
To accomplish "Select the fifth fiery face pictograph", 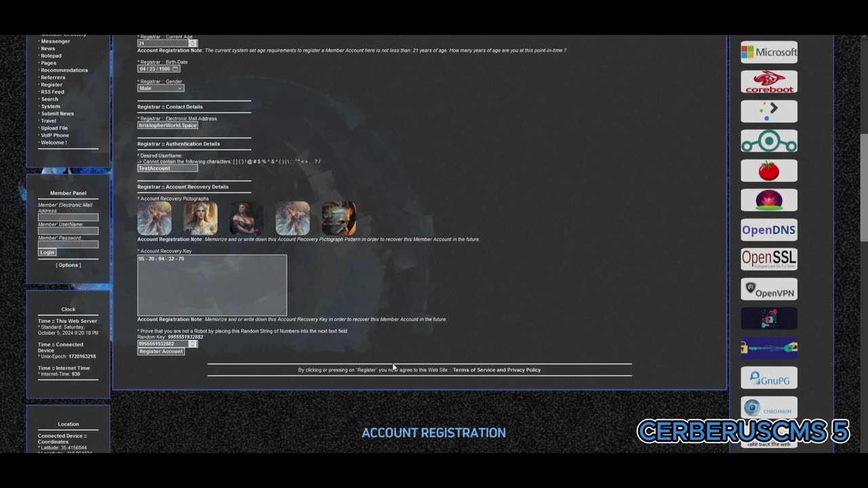I will pyautogui.click(x=339, y=218).
